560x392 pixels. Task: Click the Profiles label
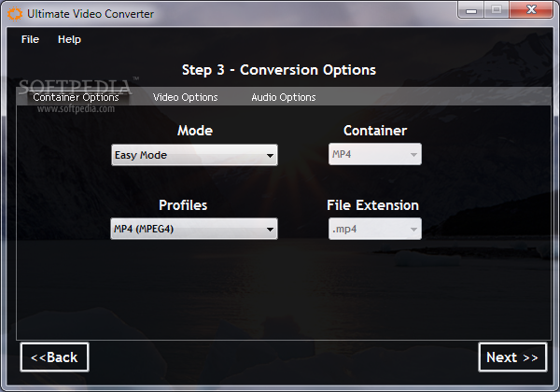click(183, 205)
